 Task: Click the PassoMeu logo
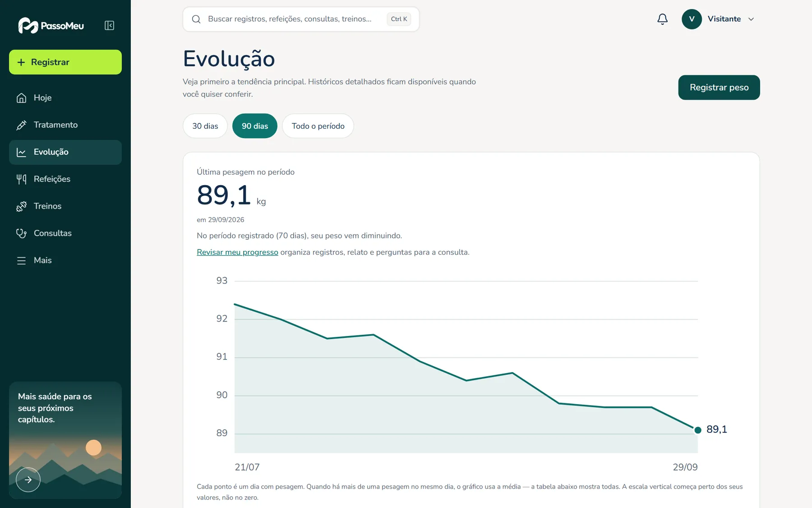pos(51,26)
